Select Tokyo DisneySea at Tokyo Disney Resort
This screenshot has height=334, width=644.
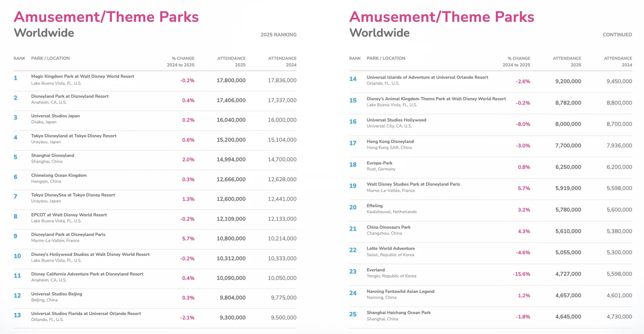click(73, 195)
